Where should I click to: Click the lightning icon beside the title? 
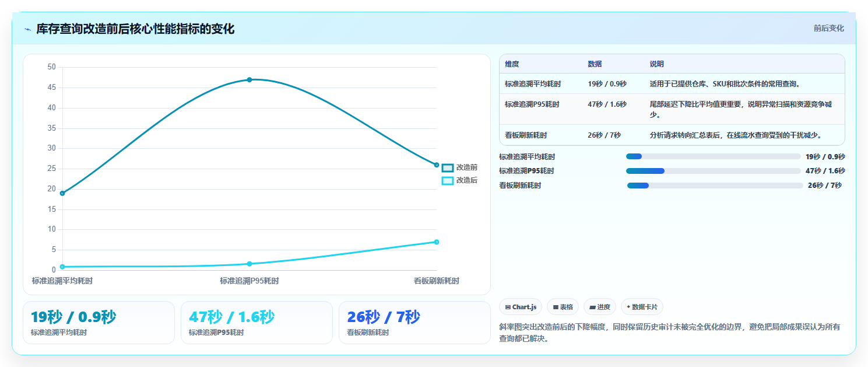[27, 29]
